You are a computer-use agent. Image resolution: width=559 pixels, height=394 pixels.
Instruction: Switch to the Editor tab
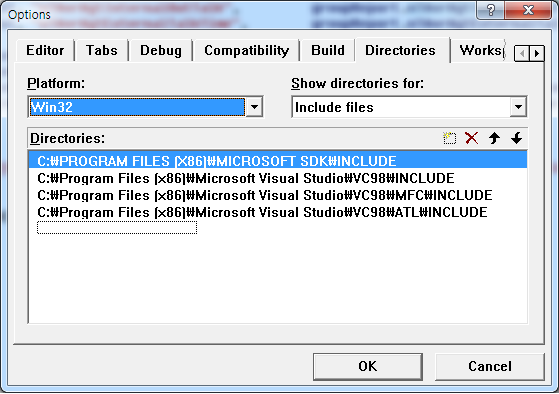[45, 50]
